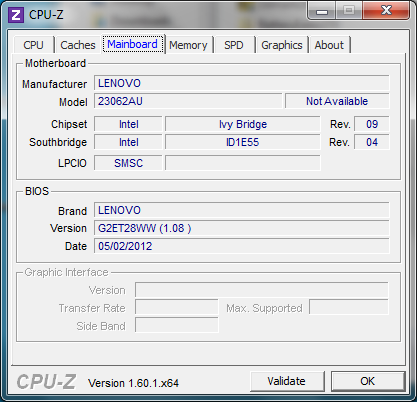
Task: Open the Memory tab
Action: pyautogui.click(x=188, y=45)
